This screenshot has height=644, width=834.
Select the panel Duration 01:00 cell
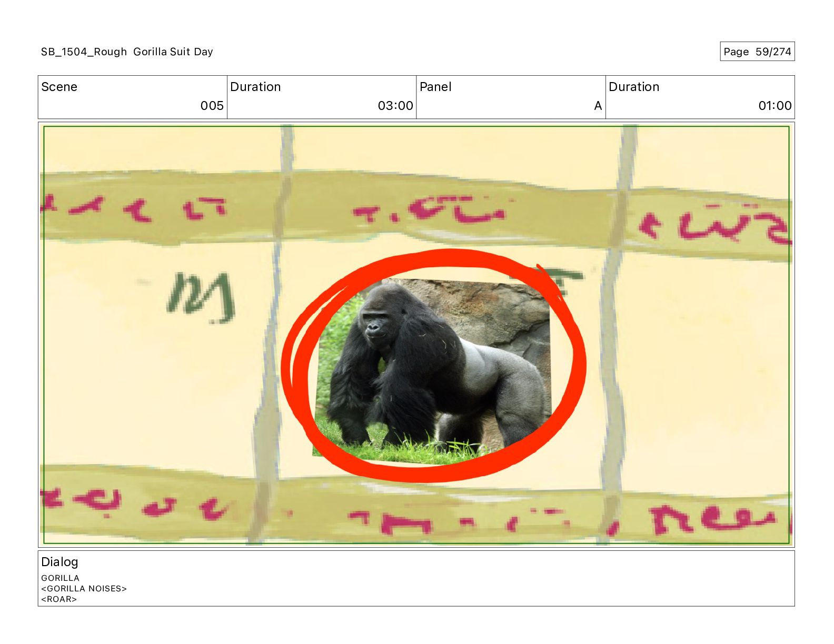point(700,97)
